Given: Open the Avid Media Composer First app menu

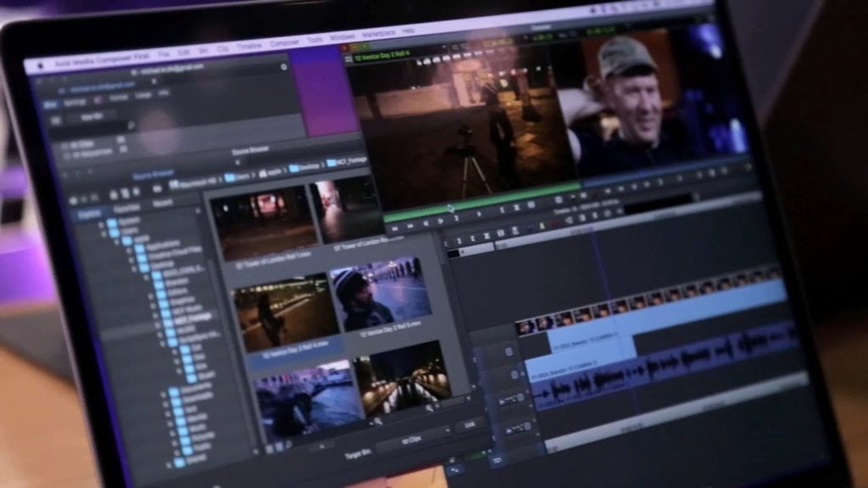Looking at the screenshot, I should [x=103, y=59].
